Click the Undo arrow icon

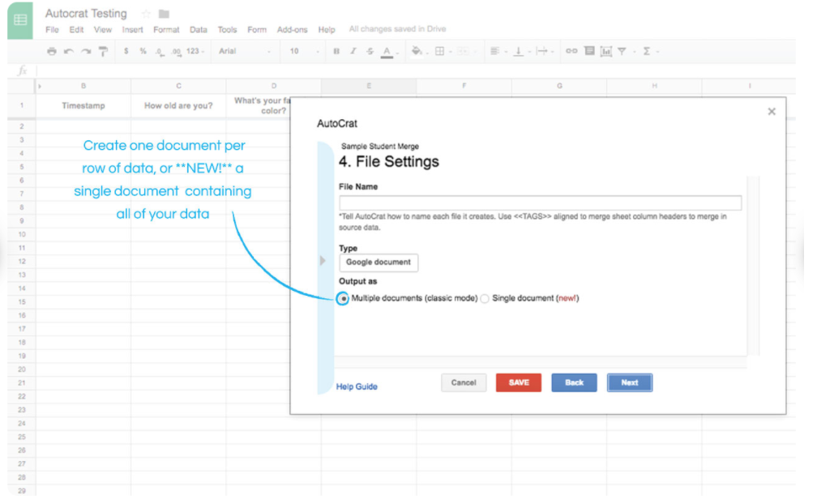[68, 51]
